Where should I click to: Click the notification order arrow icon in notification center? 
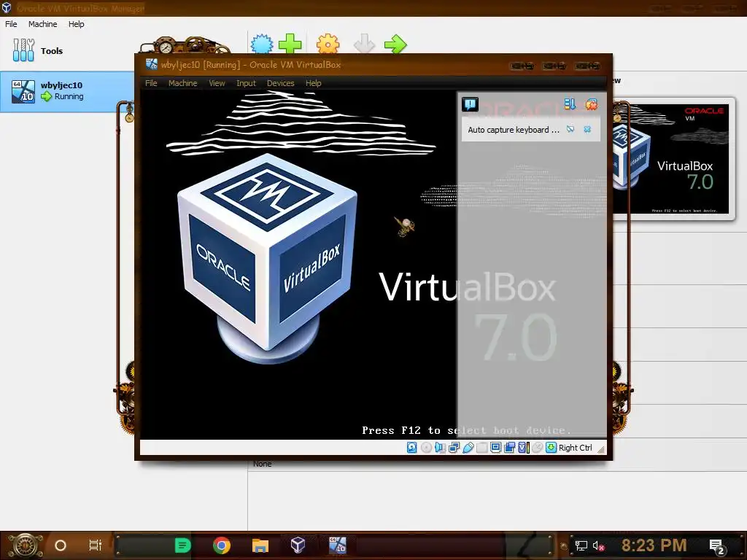pyautogui.click(x=570, y=104)
